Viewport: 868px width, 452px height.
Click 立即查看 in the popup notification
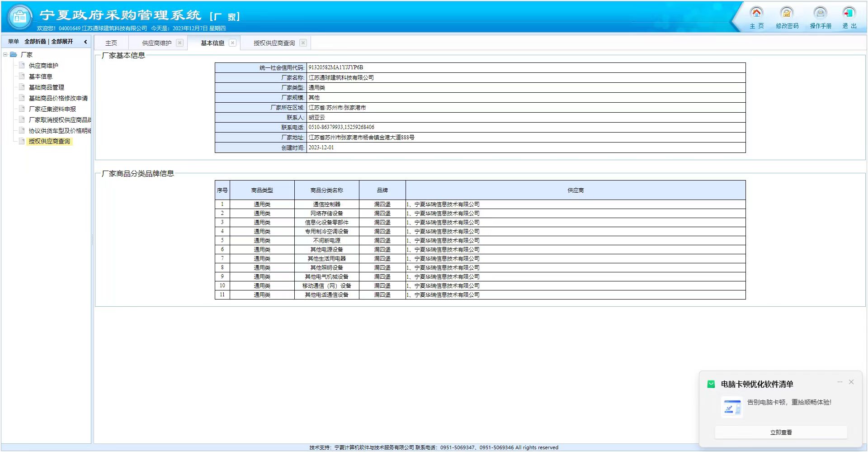click(x=781, y=432)
